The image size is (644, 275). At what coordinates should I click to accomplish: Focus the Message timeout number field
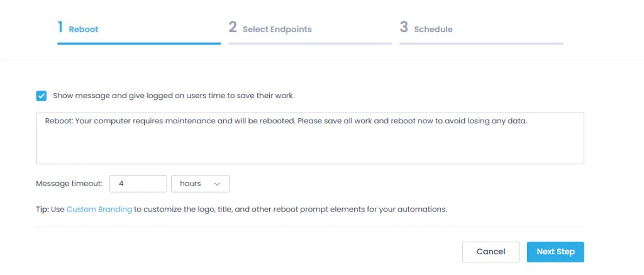138,184
